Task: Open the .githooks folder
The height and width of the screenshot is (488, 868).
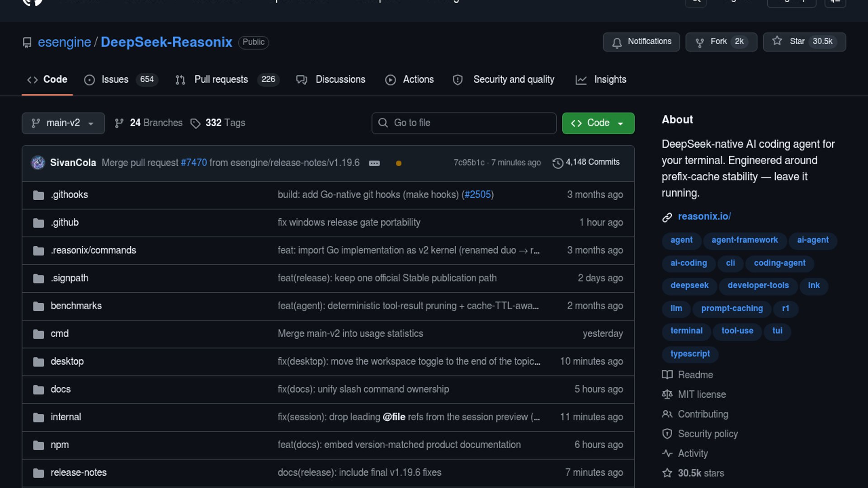Action: (x=69, y=195)
